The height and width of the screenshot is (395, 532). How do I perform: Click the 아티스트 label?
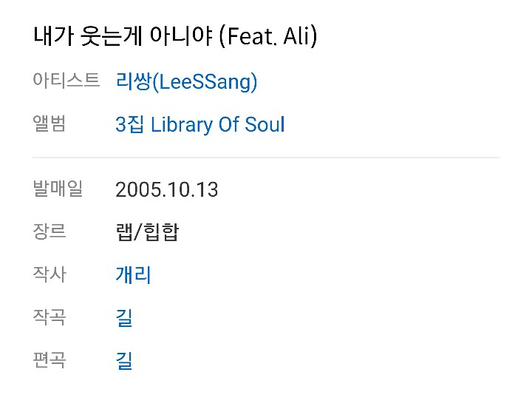(66, 81)
